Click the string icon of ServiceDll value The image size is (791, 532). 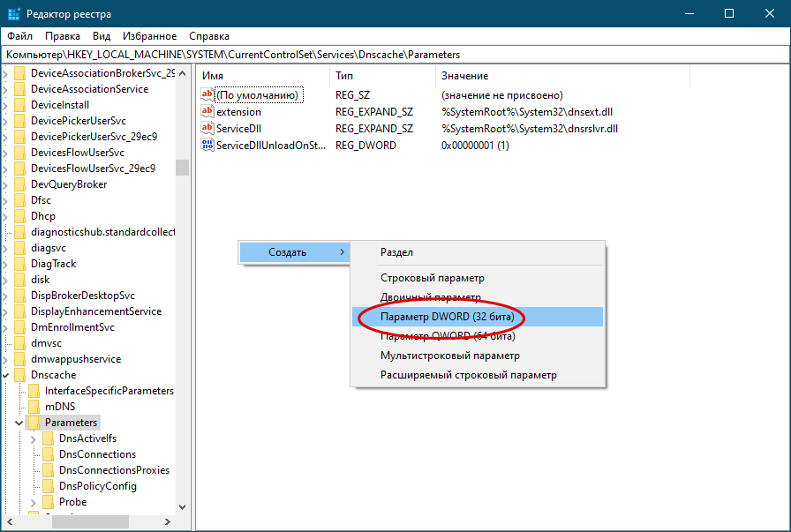[x=207, y=128]
